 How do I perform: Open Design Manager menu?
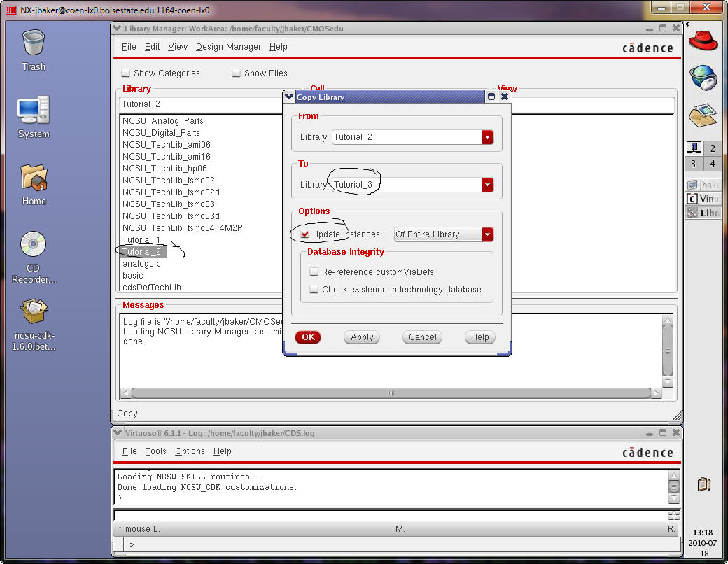(x=228, y=46)
